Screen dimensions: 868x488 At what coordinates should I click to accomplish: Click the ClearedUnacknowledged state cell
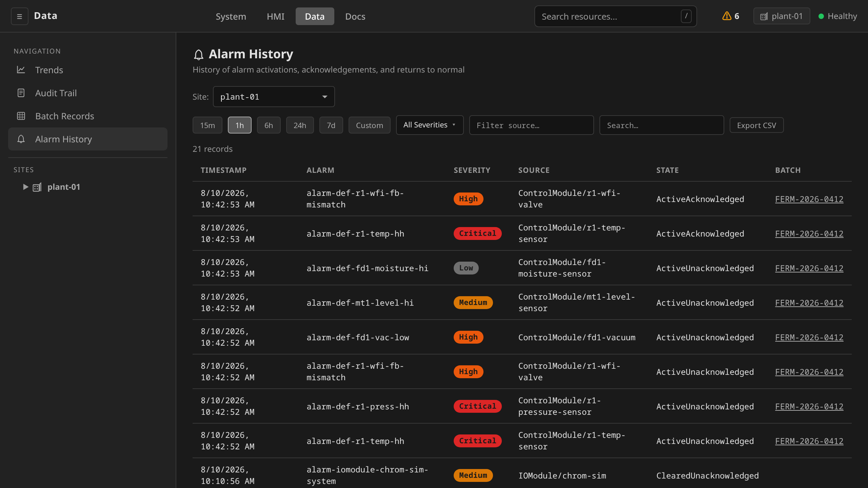click(x=707, y=476)
